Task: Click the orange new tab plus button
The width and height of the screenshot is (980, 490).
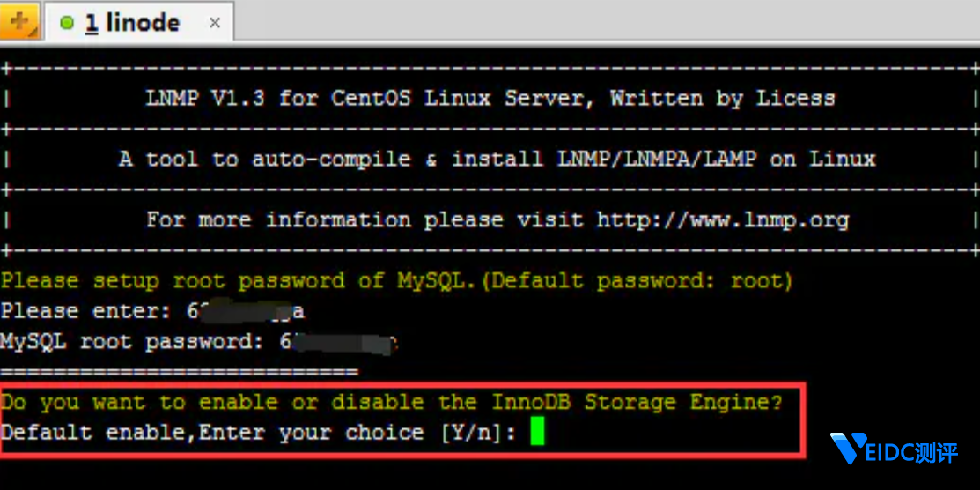Action: click(19, 20)
